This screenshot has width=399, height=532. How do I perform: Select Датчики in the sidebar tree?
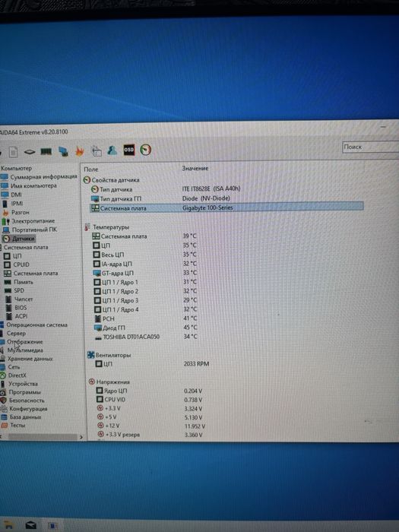(24, 239)
